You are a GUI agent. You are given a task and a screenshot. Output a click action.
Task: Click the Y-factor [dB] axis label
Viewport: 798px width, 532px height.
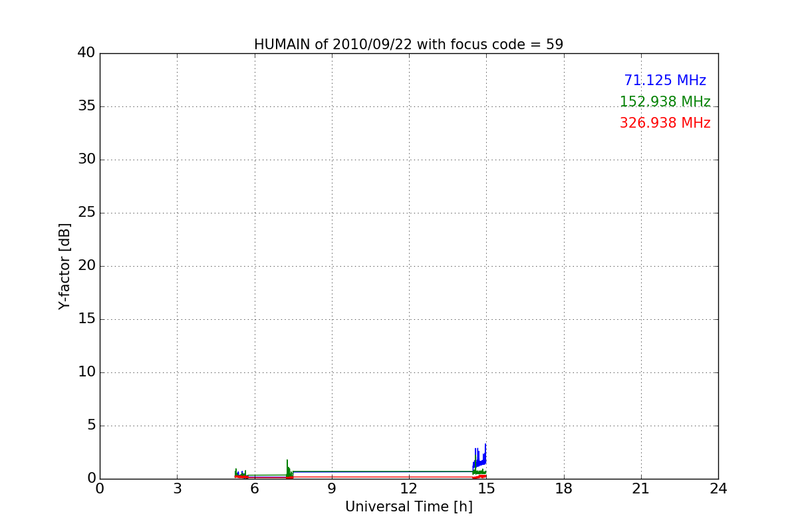65,266
